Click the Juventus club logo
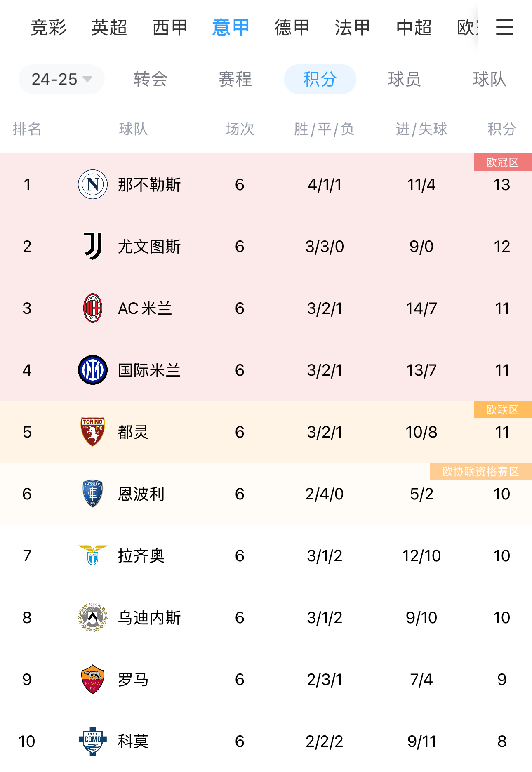The width and height of the screenshot is (532, 772). (x=93, y=246)
